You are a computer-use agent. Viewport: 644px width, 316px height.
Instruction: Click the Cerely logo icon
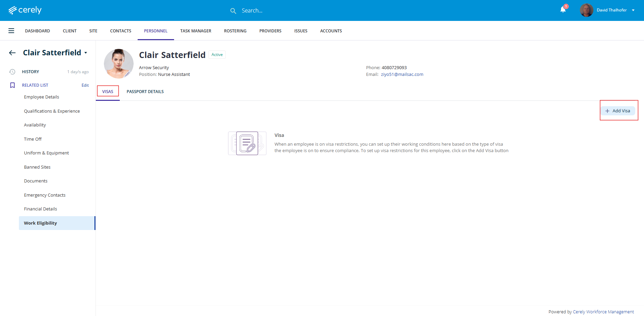12,10
